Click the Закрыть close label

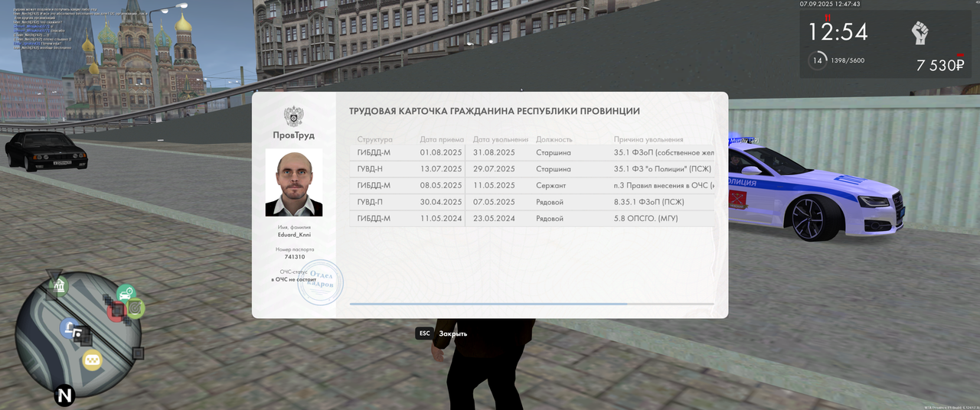(x=452, y=334)
